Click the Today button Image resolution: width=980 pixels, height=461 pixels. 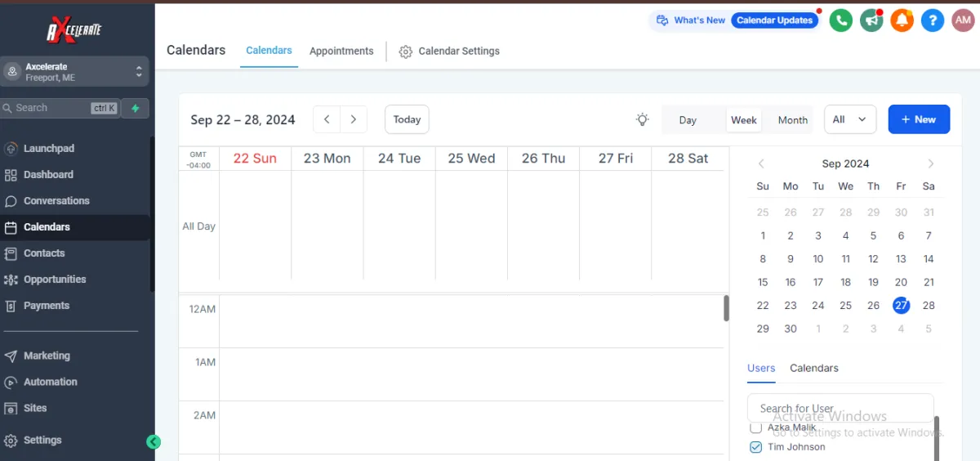(x=407, y=119)
